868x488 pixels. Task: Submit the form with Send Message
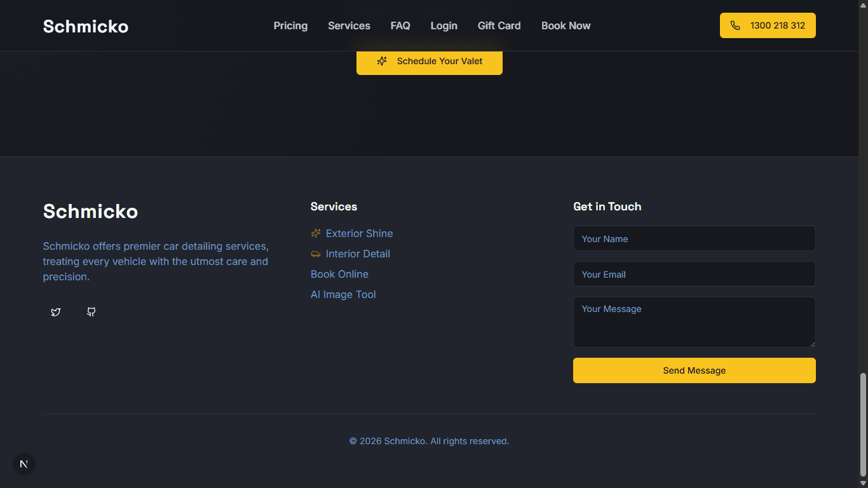pos(694,370)
